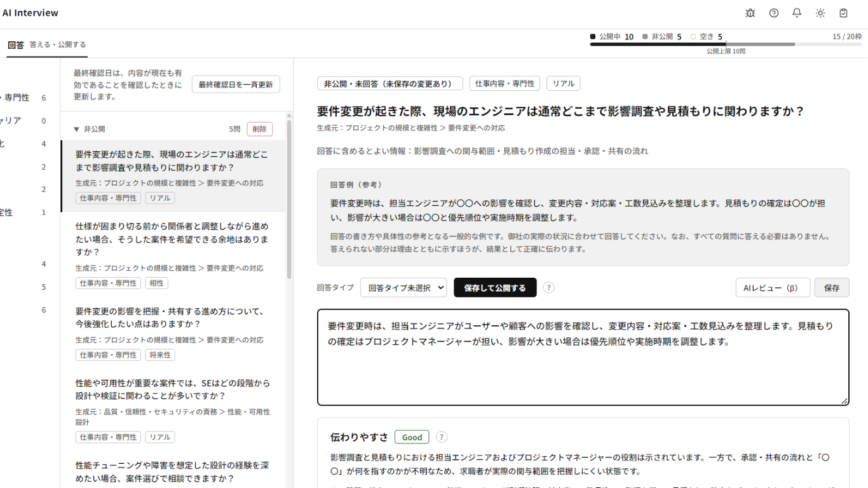Image resolution: width=868 pixels, height=488 pixels.
Task: Click the Good rating badge
Action: tap(412, 437)
